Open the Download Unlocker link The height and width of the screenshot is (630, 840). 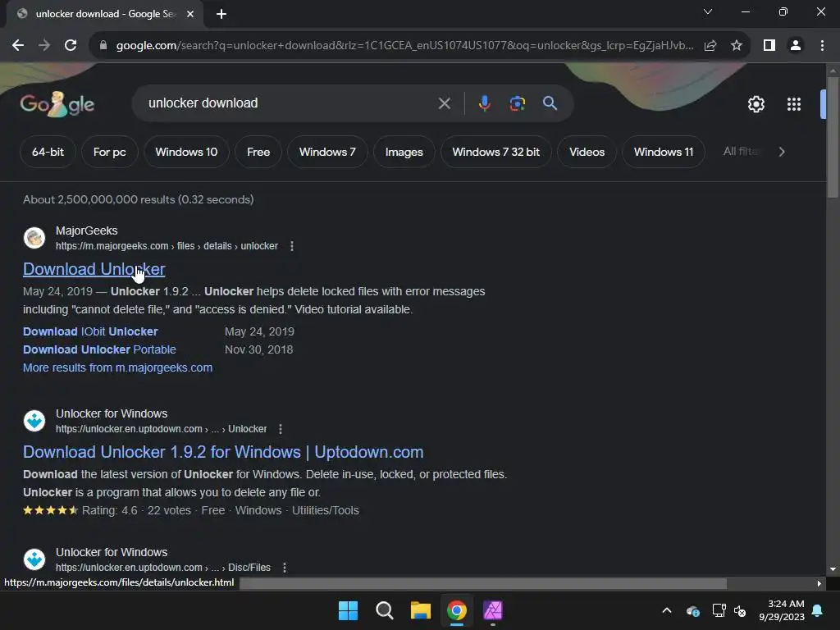(x=94, y=269)
